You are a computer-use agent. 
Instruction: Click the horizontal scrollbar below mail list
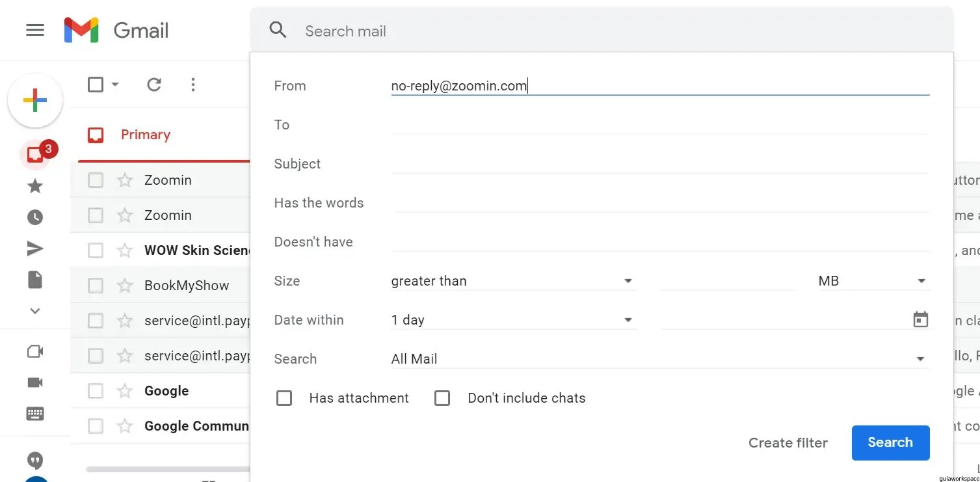pyautogui.click(x=168, y=469)
